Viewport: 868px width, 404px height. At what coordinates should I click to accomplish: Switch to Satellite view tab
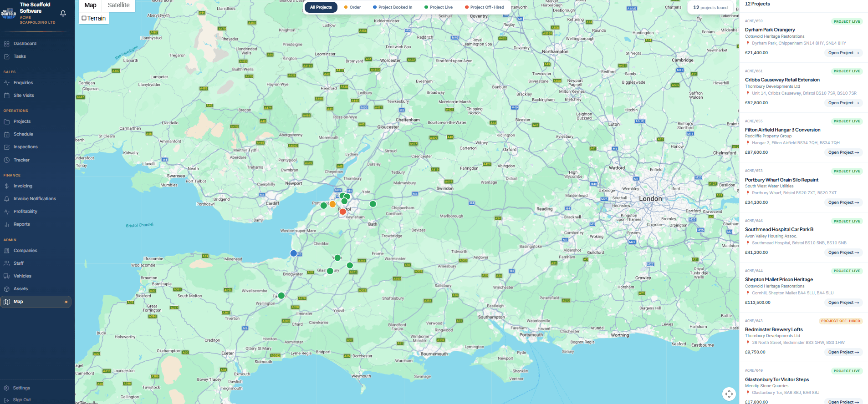coord(119,5)
